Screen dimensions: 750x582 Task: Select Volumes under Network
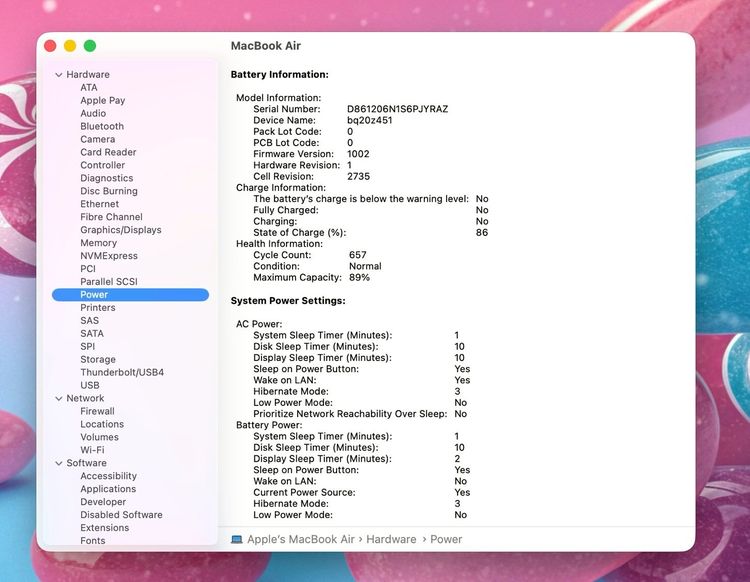99,437
